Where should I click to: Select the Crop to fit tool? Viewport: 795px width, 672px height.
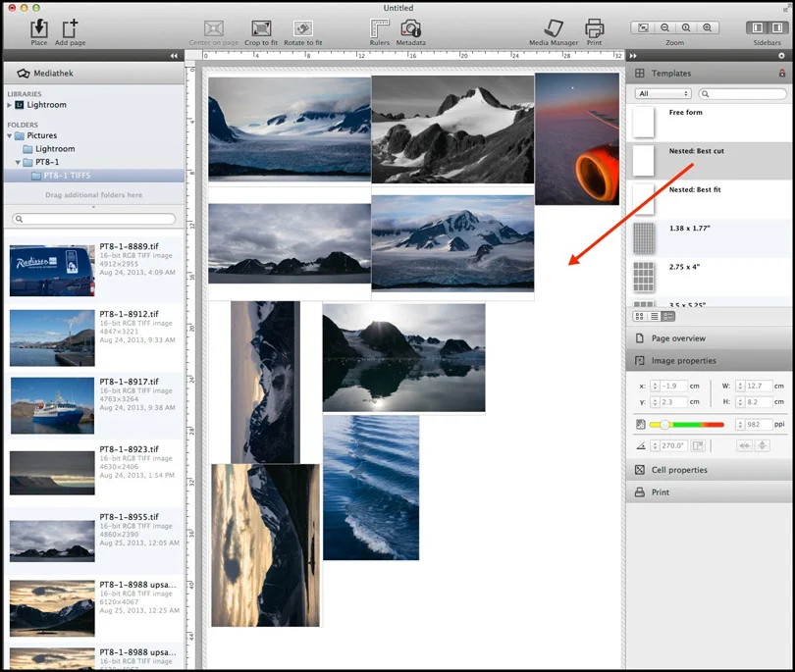tap(261, 28)
